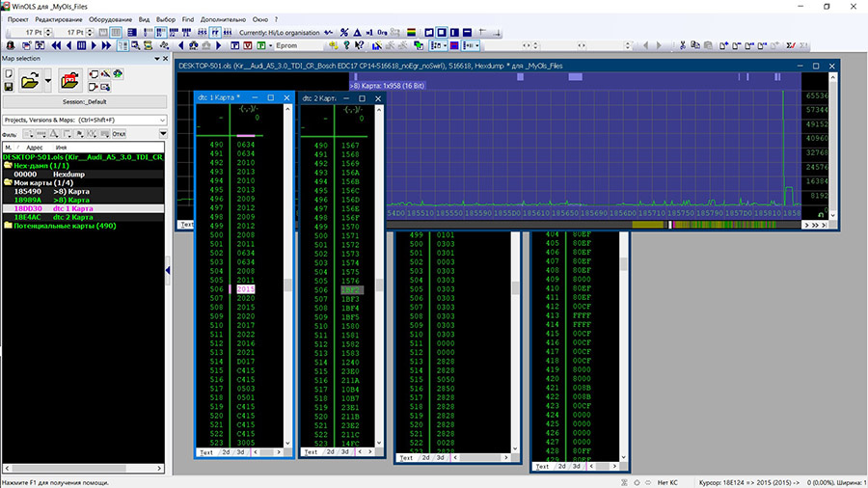Click dtc 1 Карта vertical scrollbar
This screenshot has height=488, width=868.
[x=287, y=276]
